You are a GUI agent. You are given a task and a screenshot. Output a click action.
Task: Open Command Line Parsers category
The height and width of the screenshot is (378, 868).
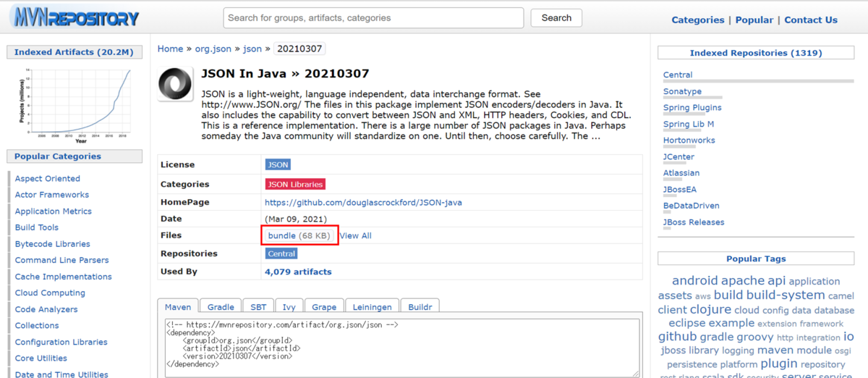coord(62,260)
